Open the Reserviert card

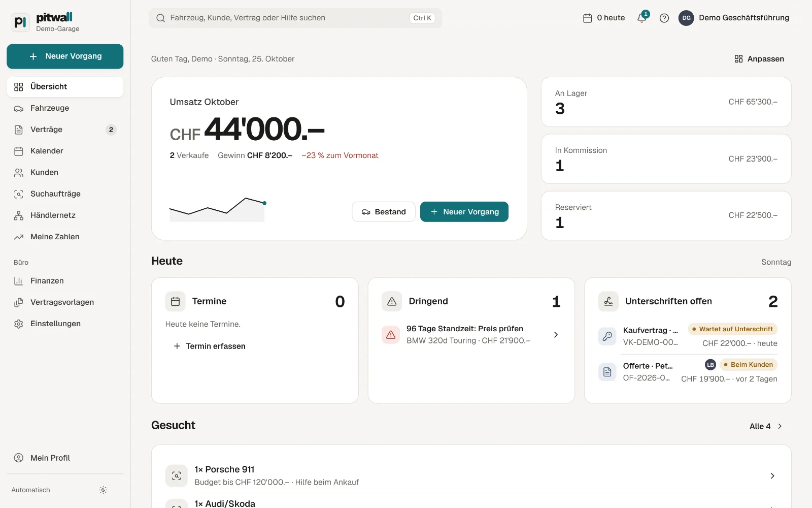(x=666, y=216)
